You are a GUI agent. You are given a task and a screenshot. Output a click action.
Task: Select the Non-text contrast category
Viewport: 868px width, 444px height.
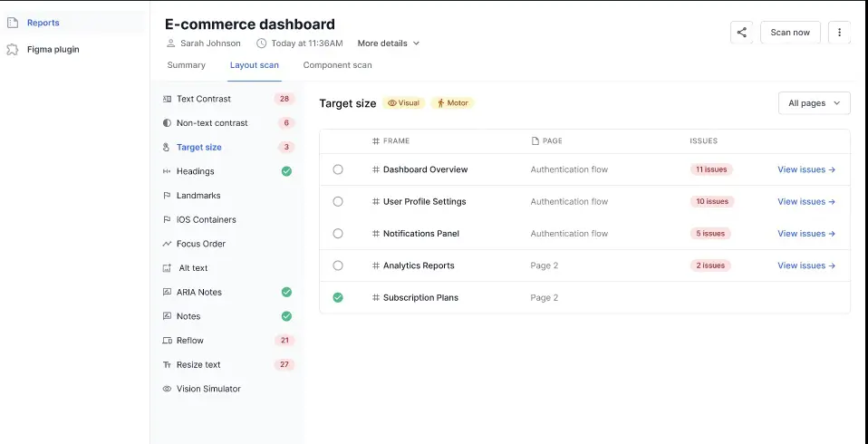click(211, 123)
